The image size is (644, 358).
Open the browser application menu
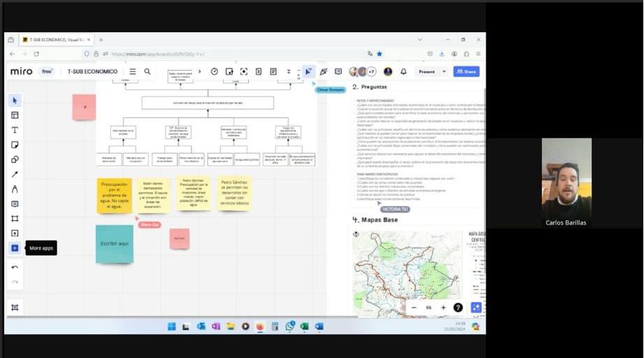(x=478, y=54)
